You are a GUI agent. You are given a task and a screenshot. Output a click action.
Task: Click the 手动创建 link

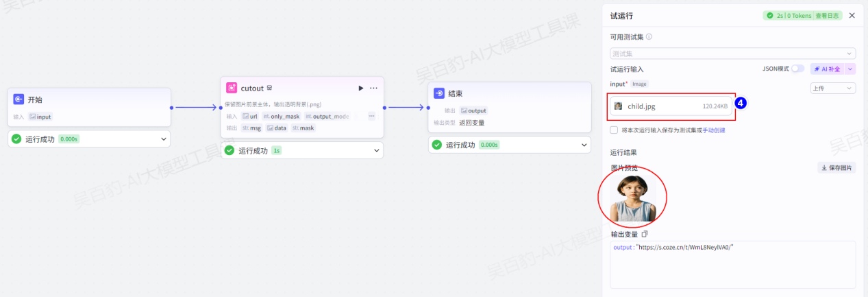(713, 130)
